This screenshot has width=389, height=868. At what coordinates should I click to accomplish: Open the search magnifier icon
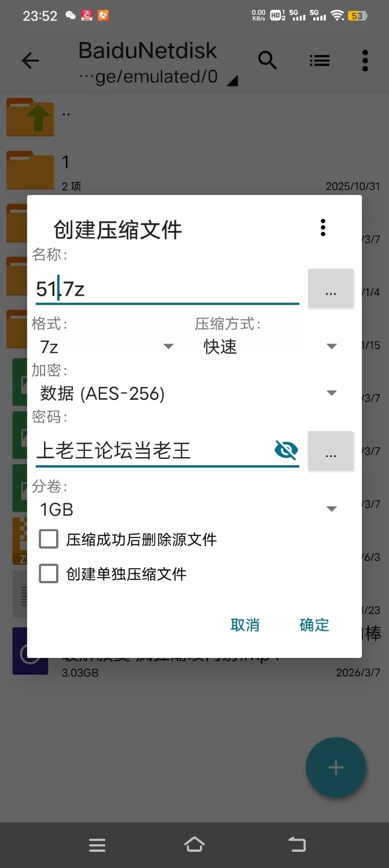pos(267,60)
